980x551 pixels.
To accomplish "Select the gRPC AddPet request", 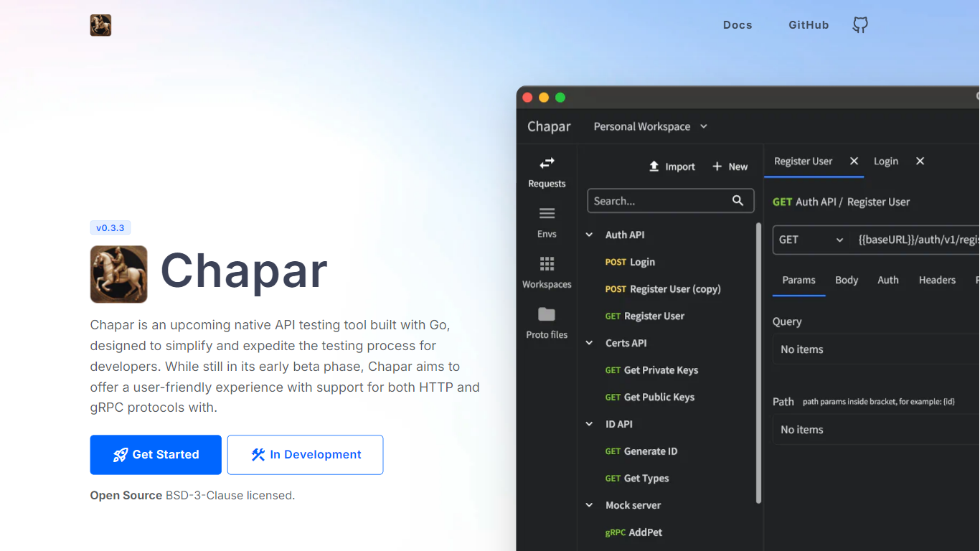I will [x=634, y=532].
